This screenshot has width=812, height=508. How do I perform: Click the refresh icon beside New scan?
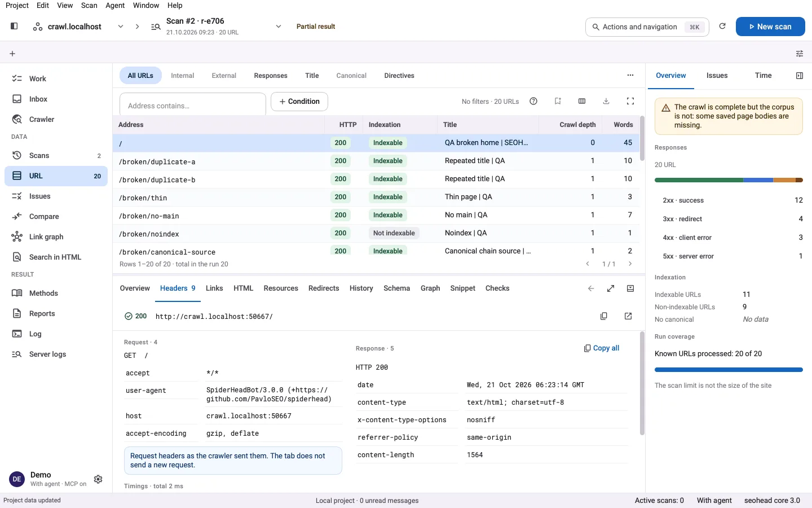point(722,26)
